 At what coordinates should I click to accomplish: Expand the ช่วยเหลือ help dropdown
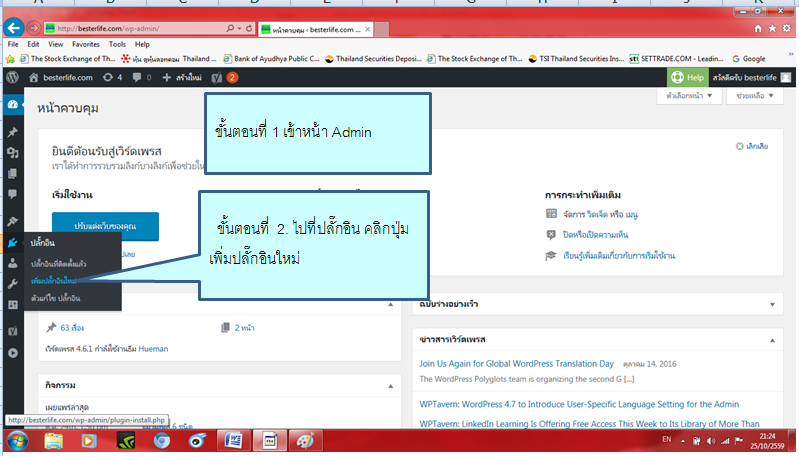[755, 96]
